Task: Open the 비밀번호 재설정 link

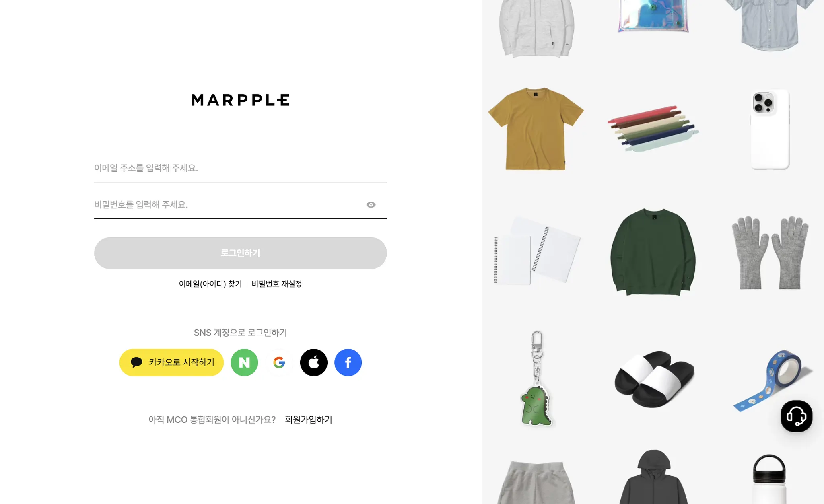Action: tap(277, 284)
